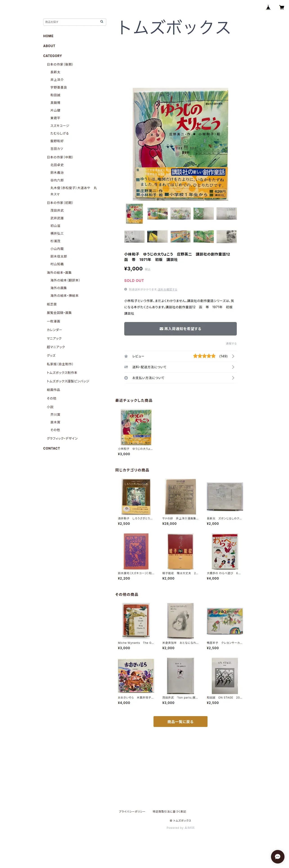This screenshot has height=868, width=289.
Task: Open サドの卵 product thumbnail
Action: pyautogui.click(x=180, y=497)
